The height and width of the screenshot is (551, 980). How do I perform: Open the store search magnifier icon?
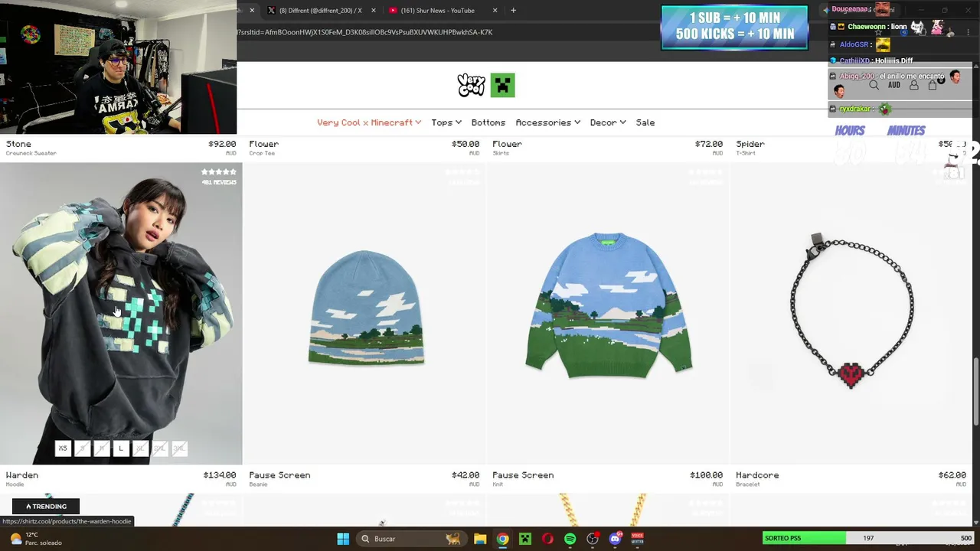(x=874, y=86)
